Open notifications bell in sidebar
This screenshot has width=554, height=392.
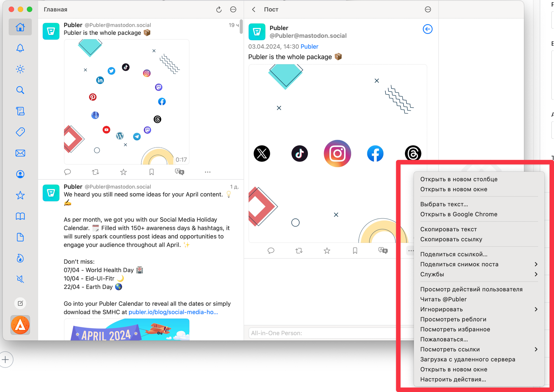pyautogui.click(x=20, y=48)
